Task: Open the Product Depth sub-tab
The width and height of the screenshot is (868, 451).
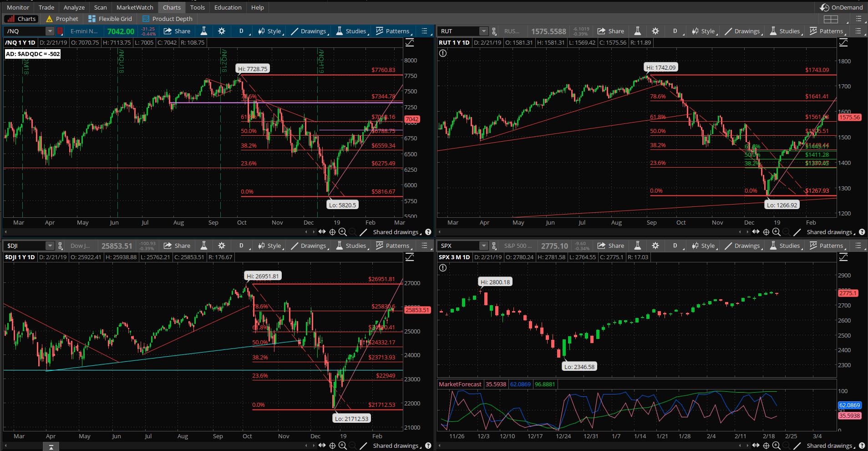Action: point(168,19)
